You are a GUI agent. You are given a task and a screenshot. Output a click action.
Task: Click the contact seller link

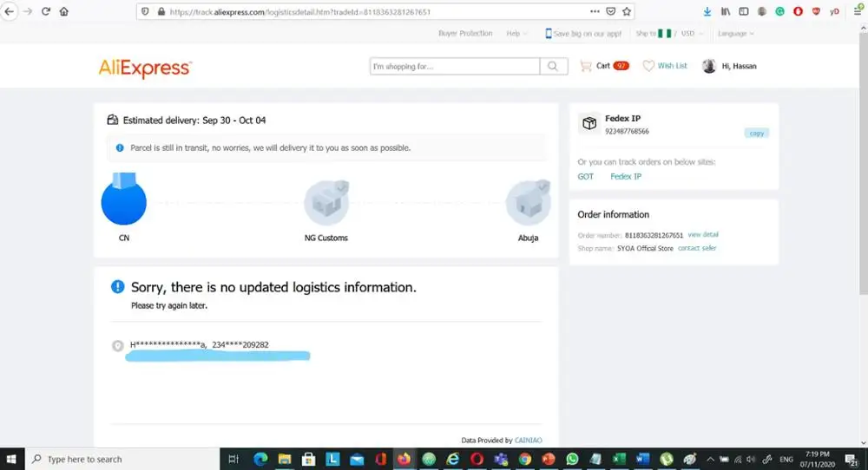coord(697,248)
